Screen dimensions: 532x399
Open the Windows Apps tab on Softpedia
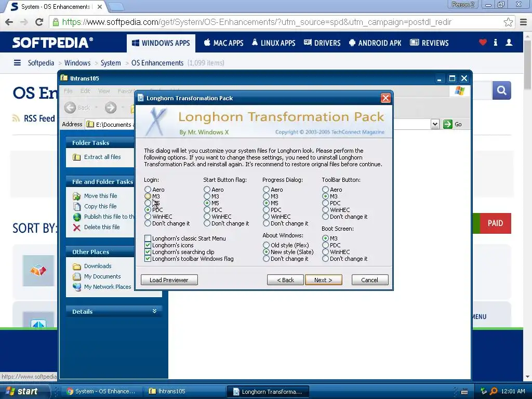(x=161, y=43)
